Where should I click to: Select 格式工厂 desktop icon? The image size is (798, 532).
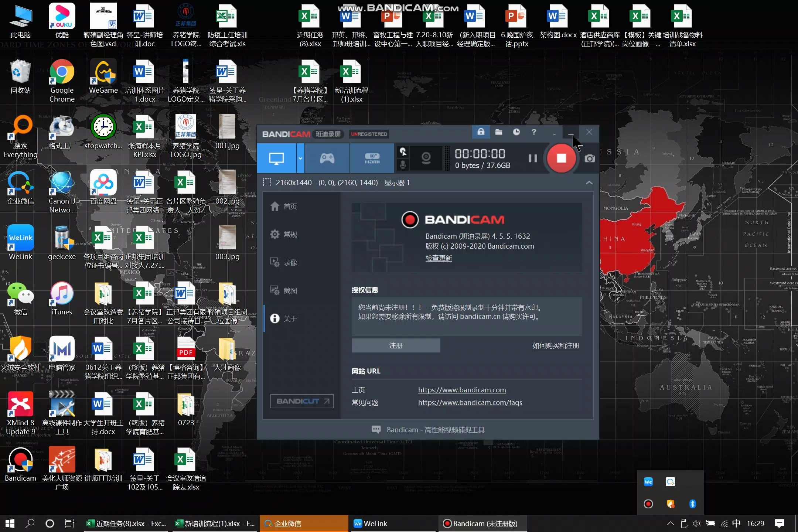point(62,132)
